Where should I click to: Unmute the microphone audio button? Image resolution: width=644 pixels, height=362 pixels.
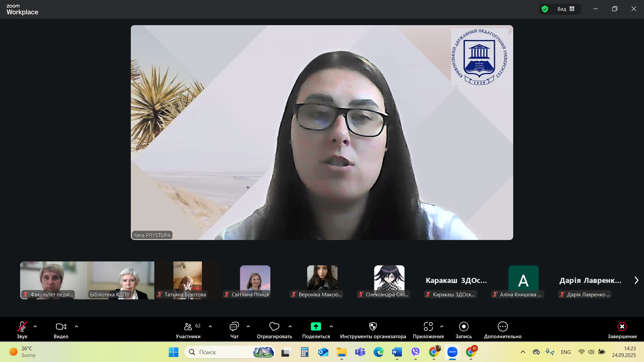click(22, 326)
